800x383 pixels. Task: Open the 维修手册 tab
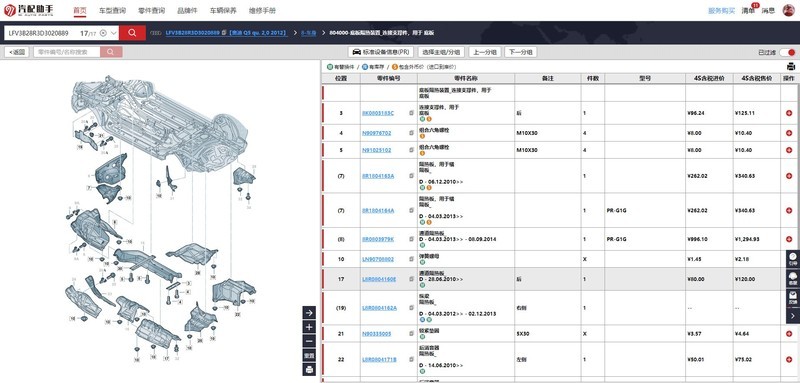[262, 10]
